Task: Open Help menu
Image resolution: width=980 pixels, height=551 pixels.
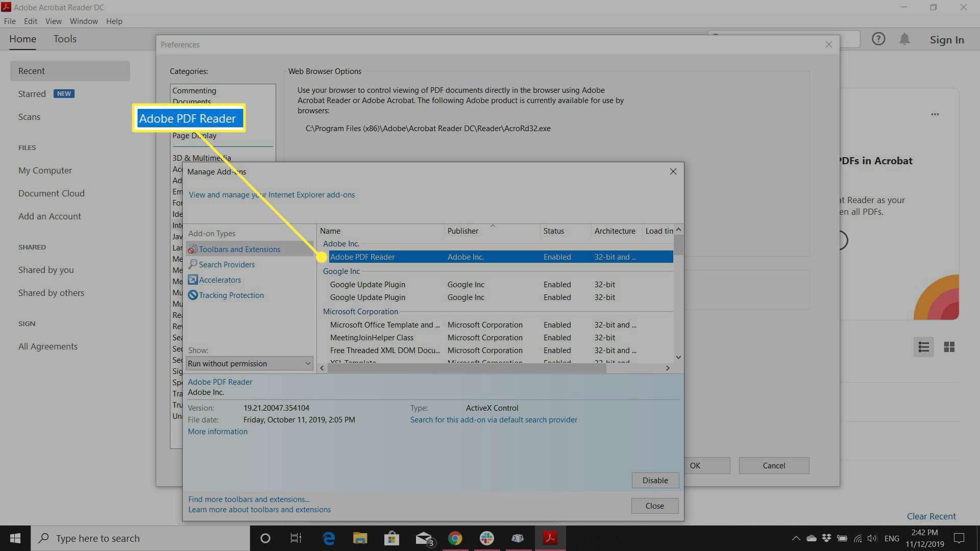Action: pyautogui.click(x=114, y=21)
